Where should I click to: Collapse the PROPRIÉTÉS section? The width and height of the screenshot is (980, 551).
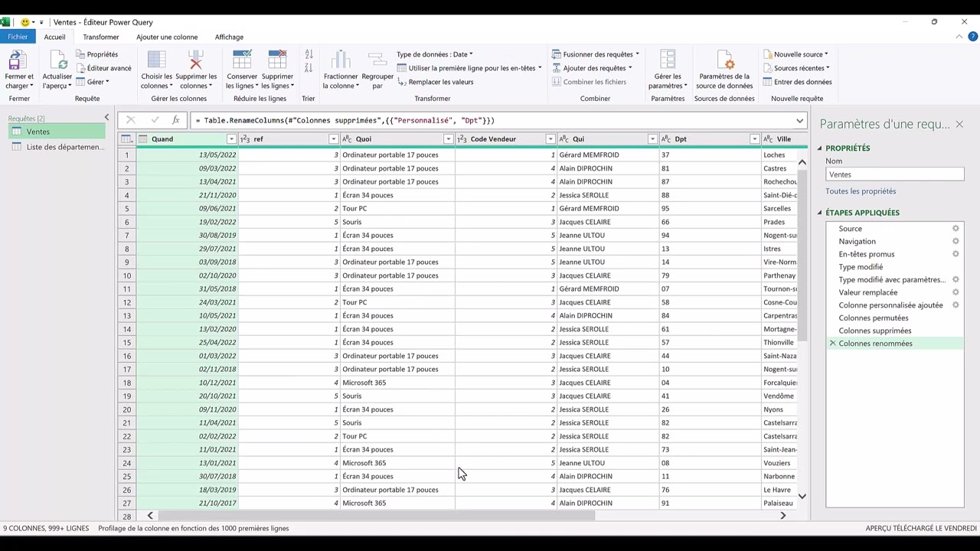[x=819, y=148]
